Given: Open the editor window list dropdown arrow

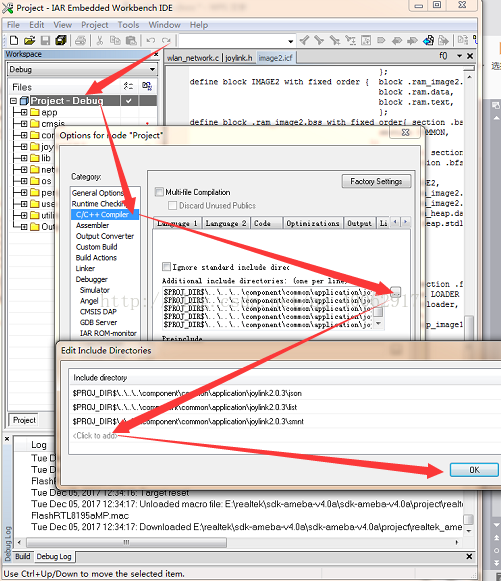Looking at the screenshot, I should 459,56.
